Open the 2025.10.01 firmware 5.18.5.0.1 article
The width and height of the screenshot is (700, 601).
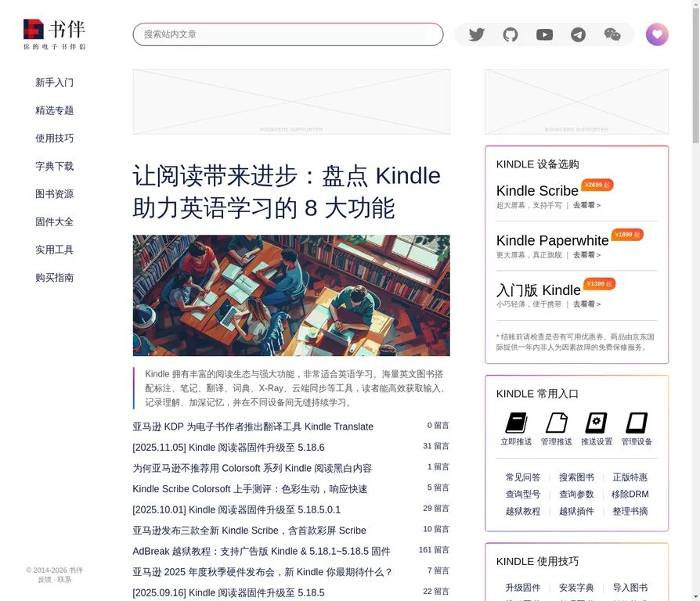coord(236,509)
